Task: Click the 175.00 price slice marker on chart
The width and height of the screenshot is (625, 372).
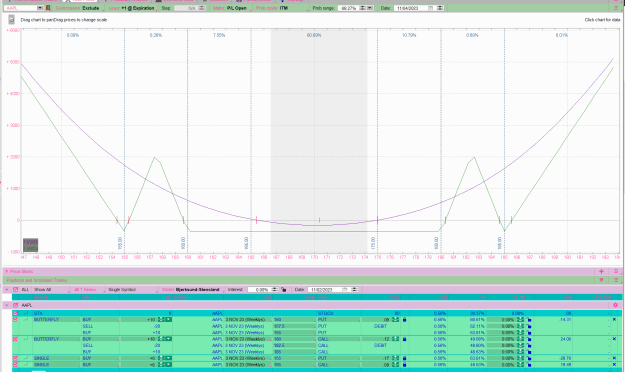Action: (373, 242)
